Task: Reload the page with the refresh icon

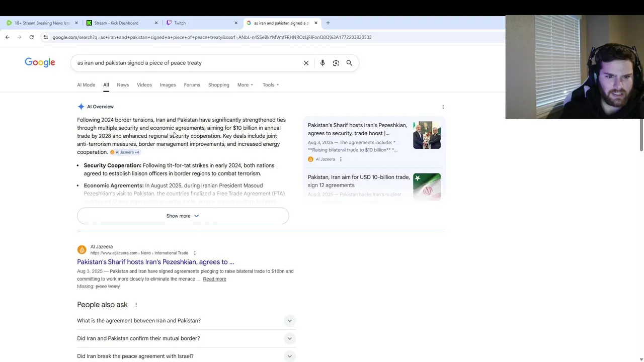Action: (x=31, y=37)
